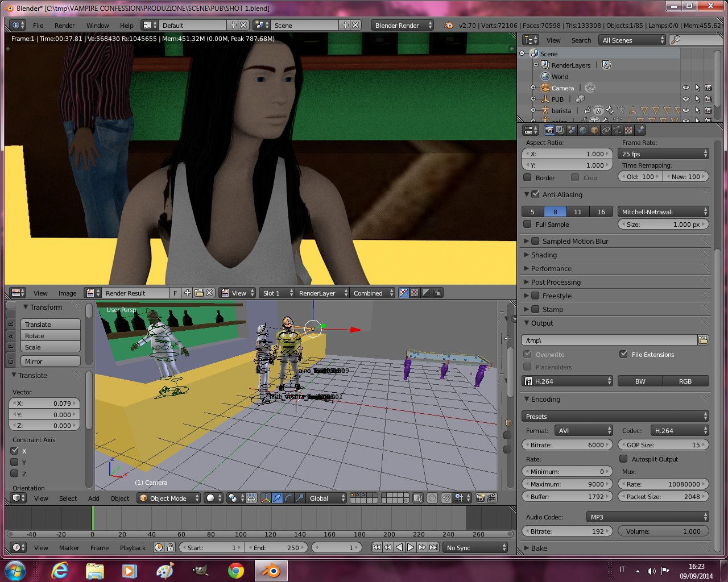This screenshot has width=728, height=582.
Task: Click the OpenGL render image camera icon
Action: tap(479, 498)
